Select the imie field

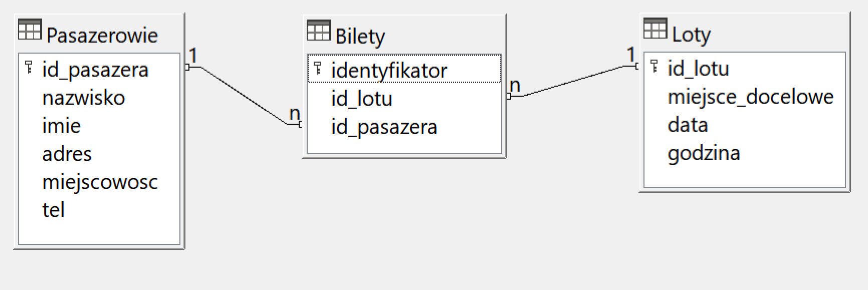point(62,126)
